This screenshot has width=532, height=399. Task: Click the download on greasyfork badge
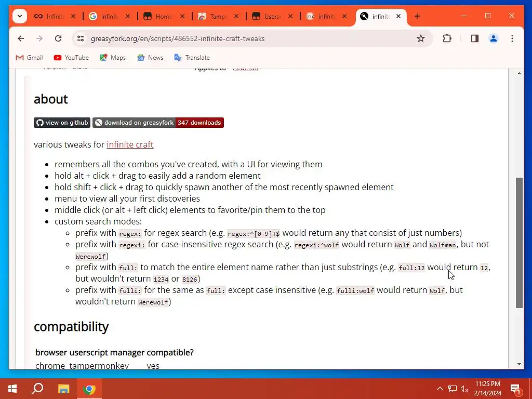[158, 123]
